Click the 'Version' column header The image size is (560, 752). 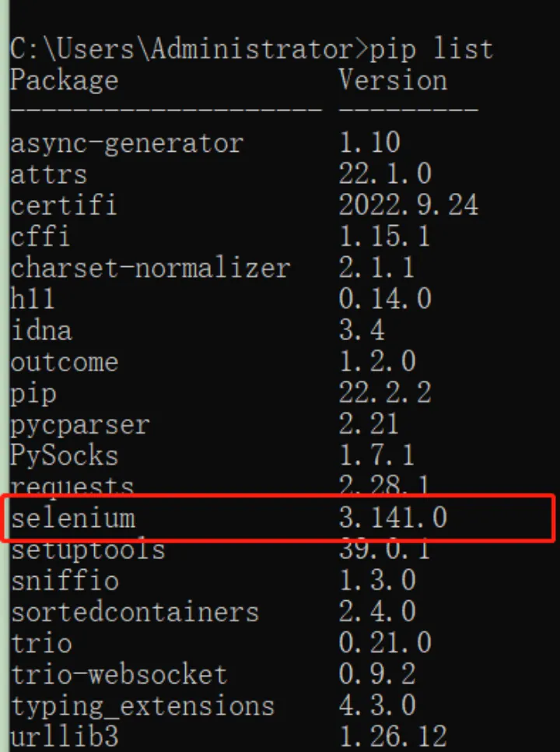[x=393, y=80]
